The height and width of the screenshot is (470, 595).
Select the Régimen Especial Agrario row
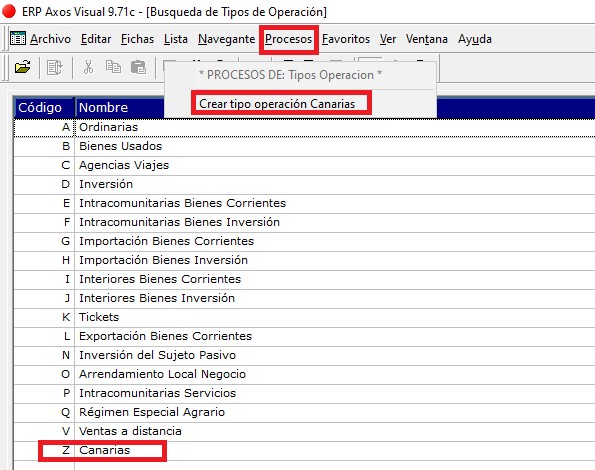(304, 413)
